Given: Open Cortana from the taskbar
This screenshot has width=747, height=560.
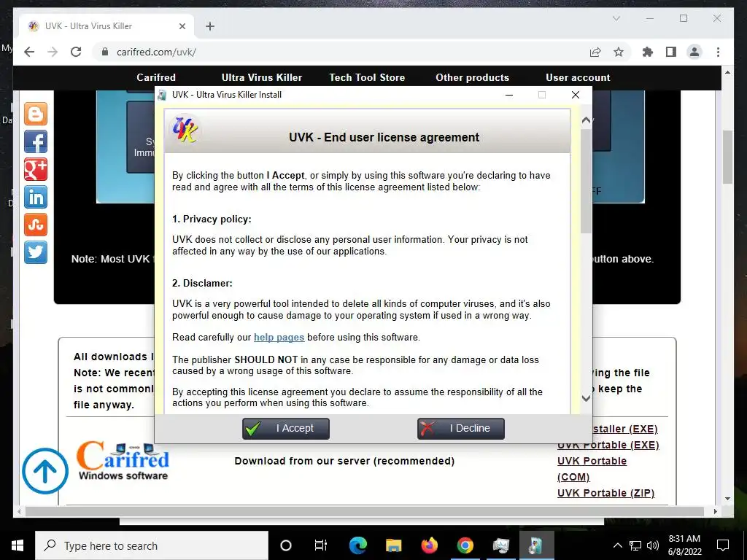Looking at the screenshot, I should click(x=286, y=545).
